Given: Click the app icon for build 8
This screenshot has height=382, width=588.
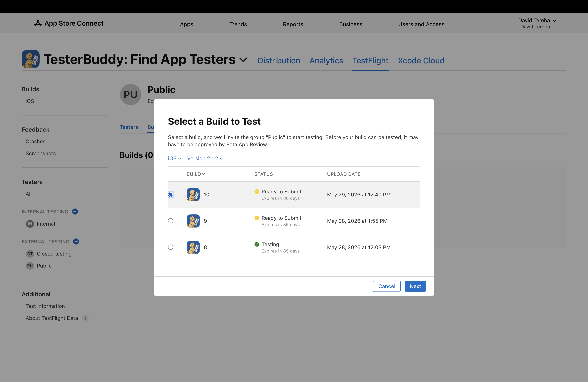Looking at the screenshot, I should (193, 247).
